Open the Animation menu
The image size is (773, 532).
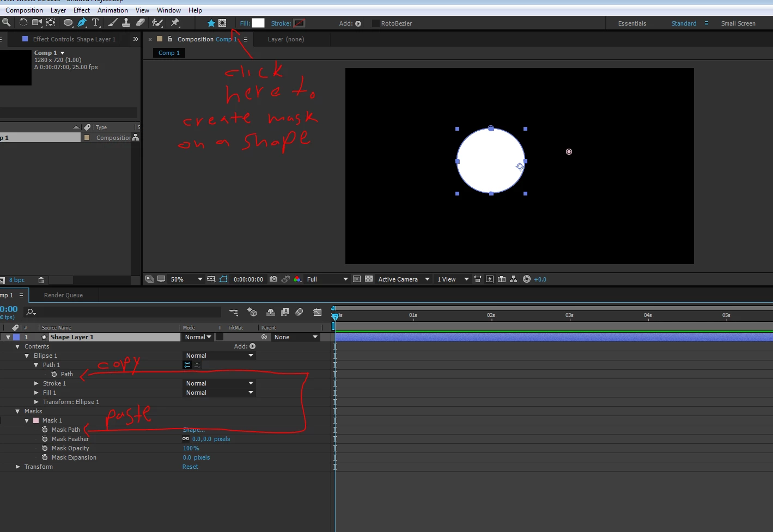[x=113, y=10]
